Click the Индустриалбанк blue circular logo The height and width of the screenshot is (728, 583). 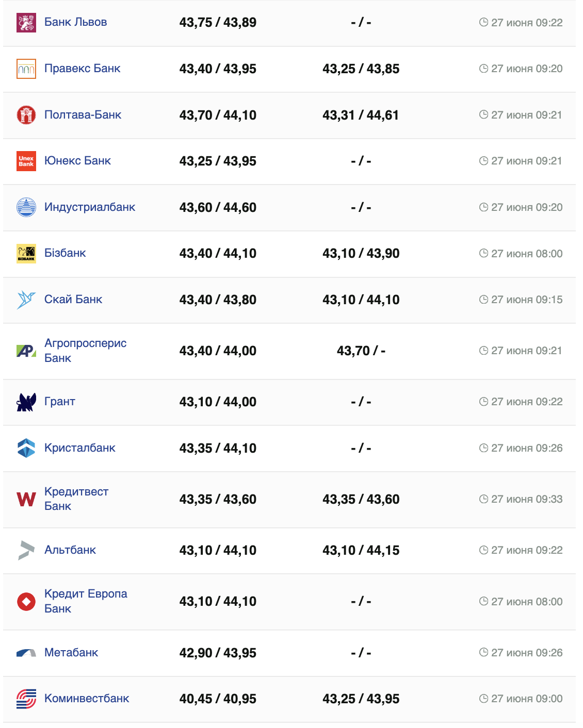[x=26, y=207]
